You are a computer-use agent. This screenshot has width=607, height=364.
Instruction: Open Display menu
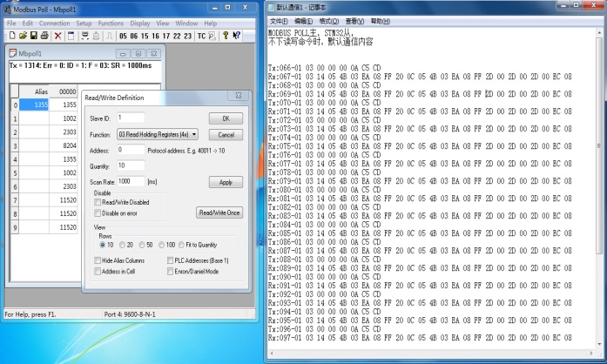(139, 24)
